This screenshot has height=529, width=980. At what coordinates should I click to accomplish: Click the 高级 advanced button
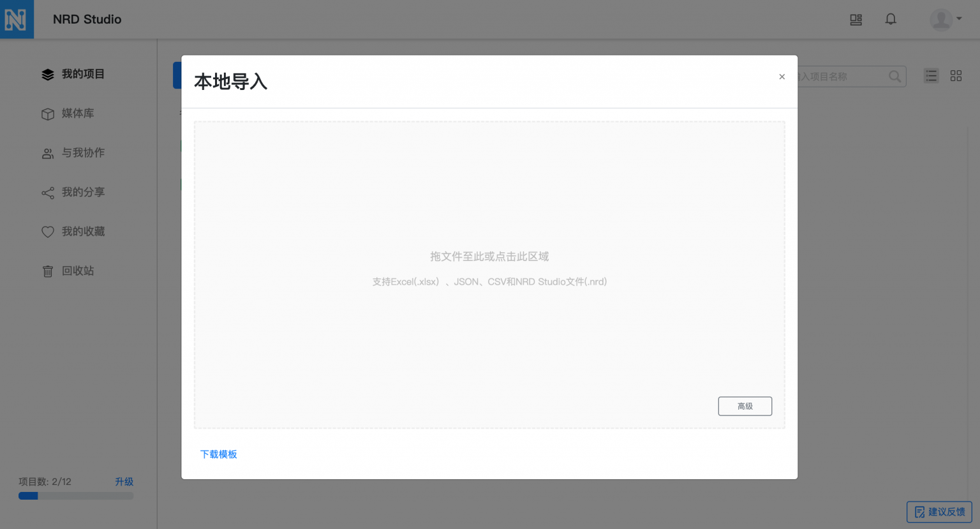[745, 406]
